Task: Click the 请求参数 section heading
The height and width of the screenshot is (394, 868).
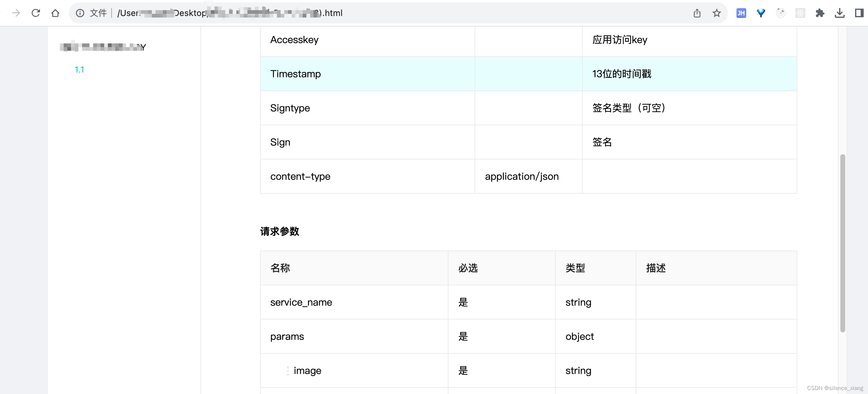Action: click(x=279, y=231)
